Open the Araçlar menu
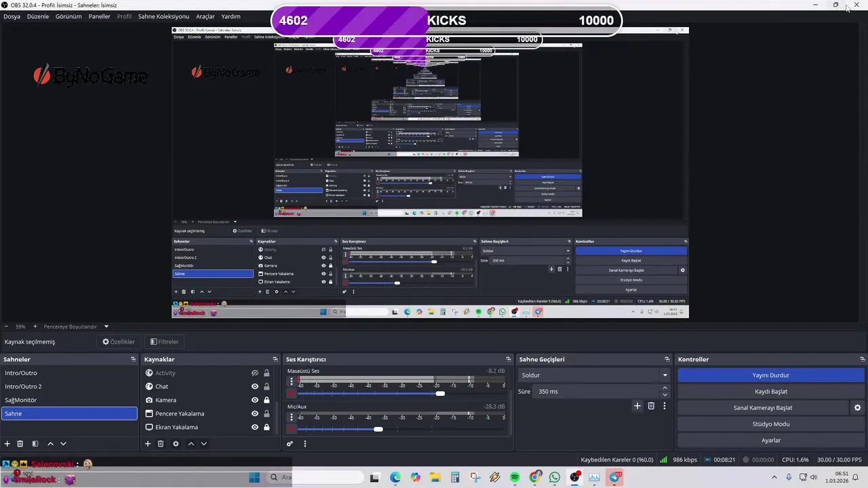The width and height of the screenshot is (868, 488). (x=205, y=16)
